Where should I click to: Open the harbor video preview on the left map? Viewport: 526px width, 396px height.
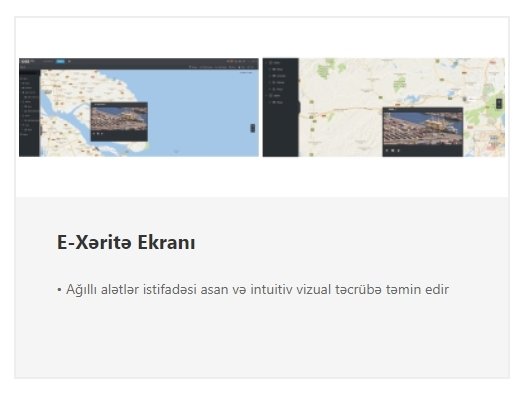coord(119,118)
